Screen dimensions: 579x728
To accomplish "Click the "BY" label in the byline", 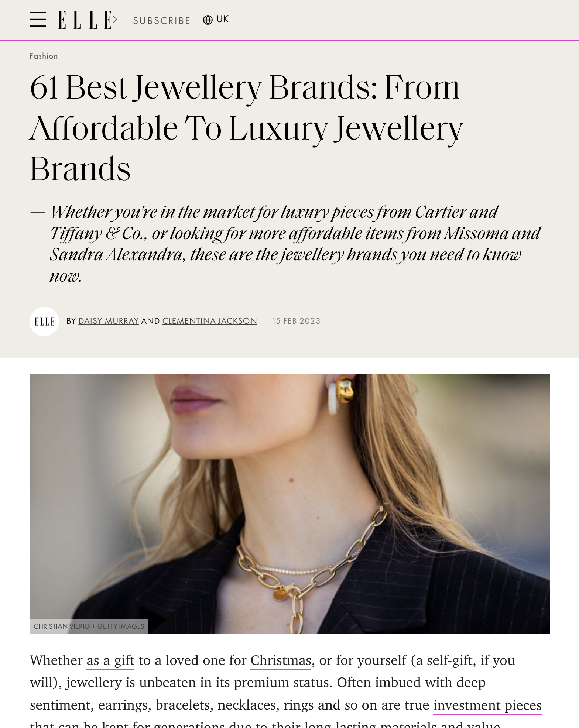I will [71, 321].
